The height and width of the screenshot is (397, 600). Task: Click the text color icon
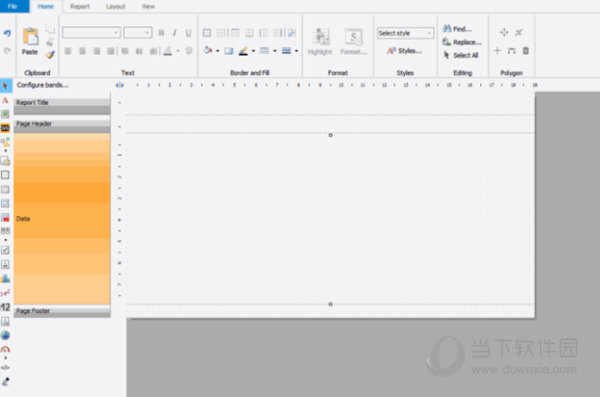tap(168, 51)
